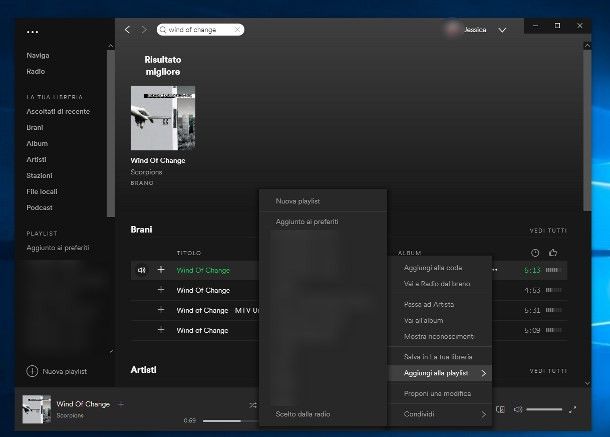610x437 pixels.
Task: Click the clock duration column icon
Action: coord(535,253)
